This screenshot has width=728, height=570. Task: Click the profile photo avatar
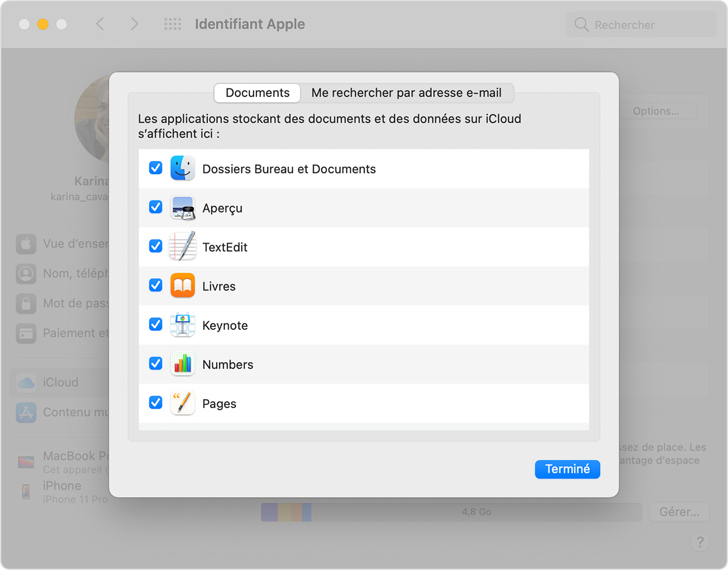coord(92,118)
